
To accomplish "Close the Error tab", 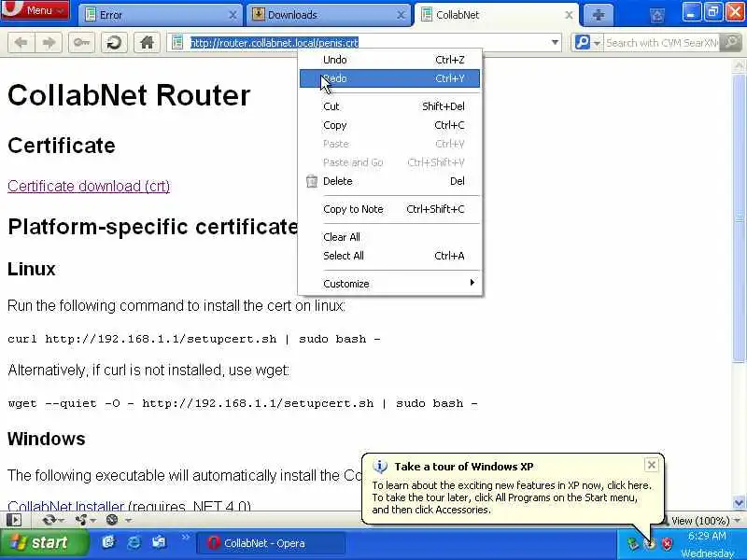I will click(233, 15).
